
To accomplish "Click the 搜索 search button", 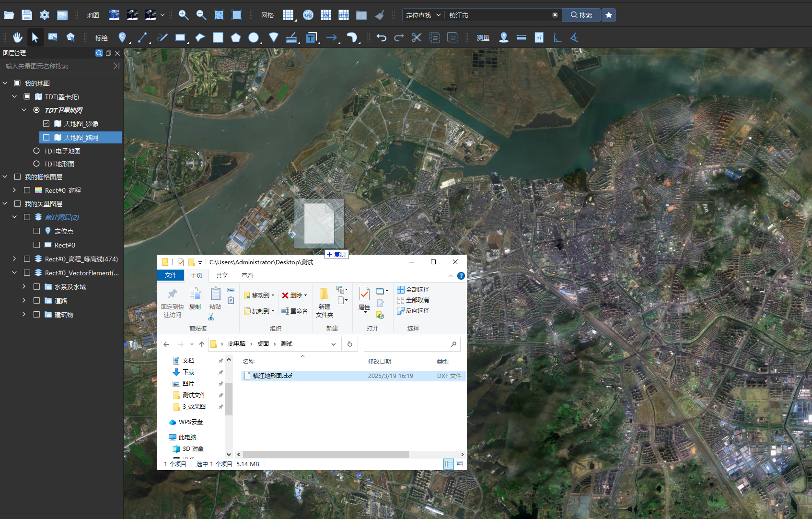I will tap(581, 15).
